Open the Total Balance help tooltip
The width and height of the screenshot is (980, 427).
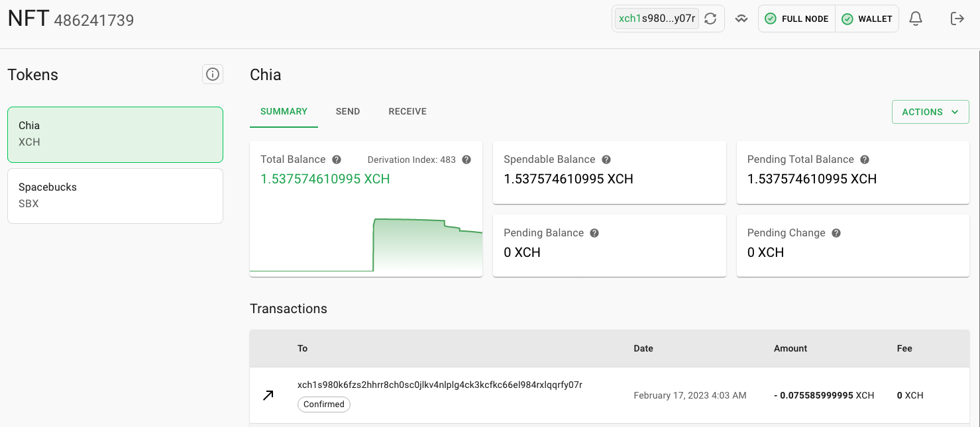(x=337, y=160)
